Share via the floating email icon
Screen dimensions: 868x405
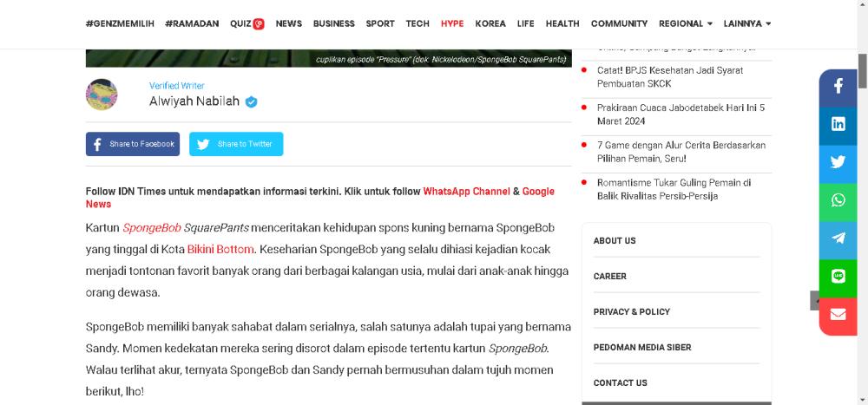pyautogui.click(x=838, y=315)
